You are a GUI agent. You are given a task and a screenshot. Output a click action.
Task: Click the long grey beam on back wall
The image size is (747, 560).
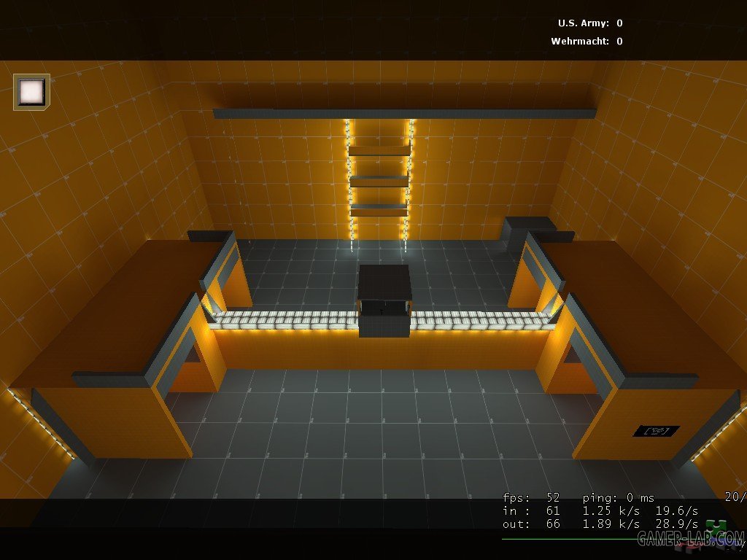click(405, 114)
